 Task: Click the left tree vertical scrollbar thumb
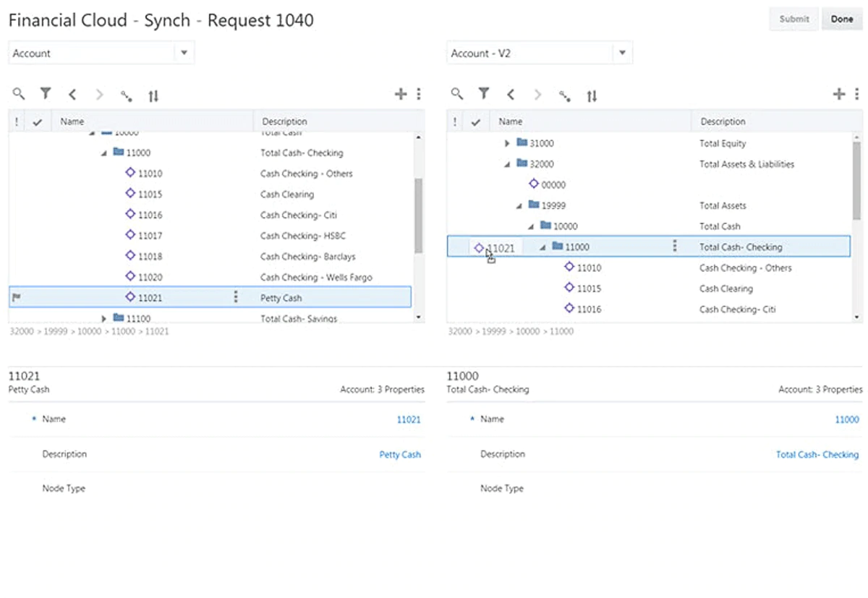coord(418,215)
